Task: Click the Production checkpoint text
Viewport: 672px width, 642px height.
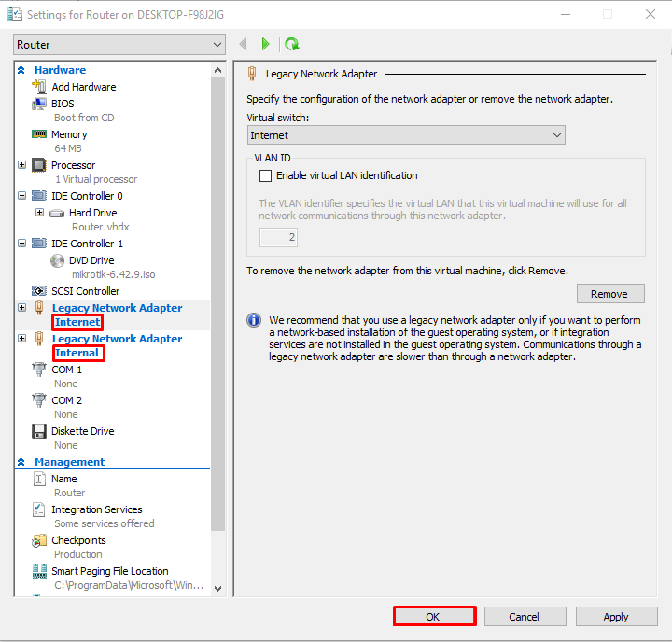Action: coord(78,554)
